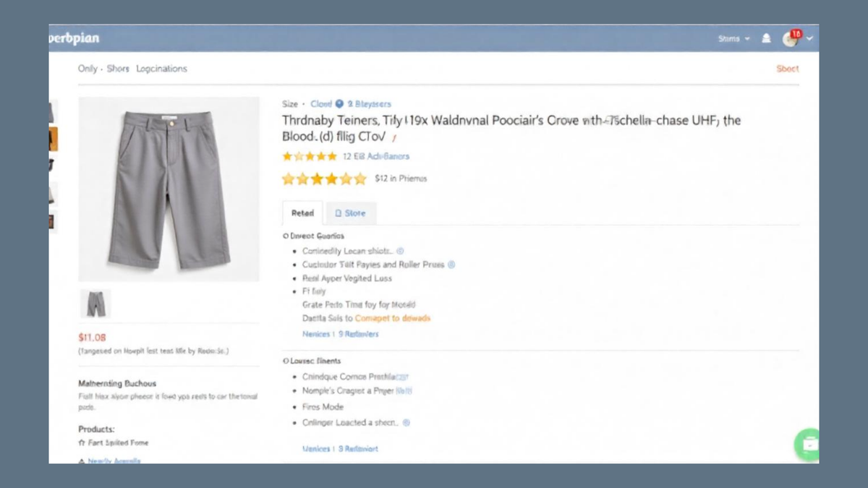
Task: Select the Retad tab
Action: coord(302,213)
